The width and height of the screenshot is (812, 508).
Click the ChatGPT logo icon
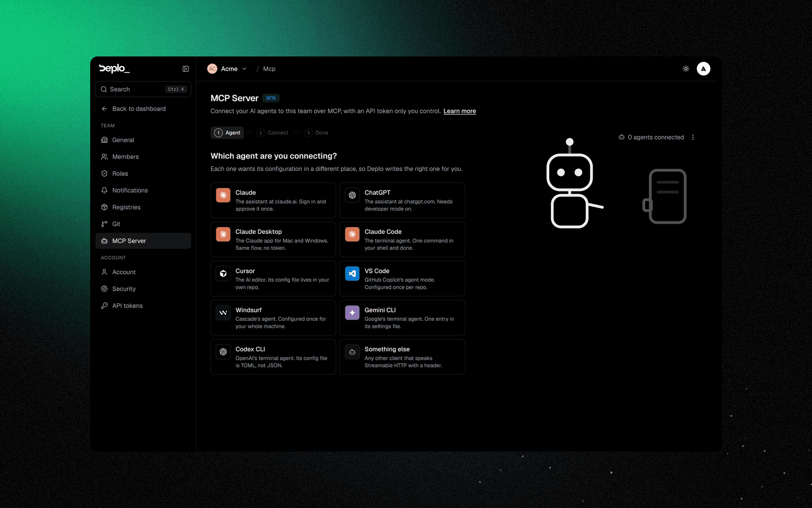[352, 195]
